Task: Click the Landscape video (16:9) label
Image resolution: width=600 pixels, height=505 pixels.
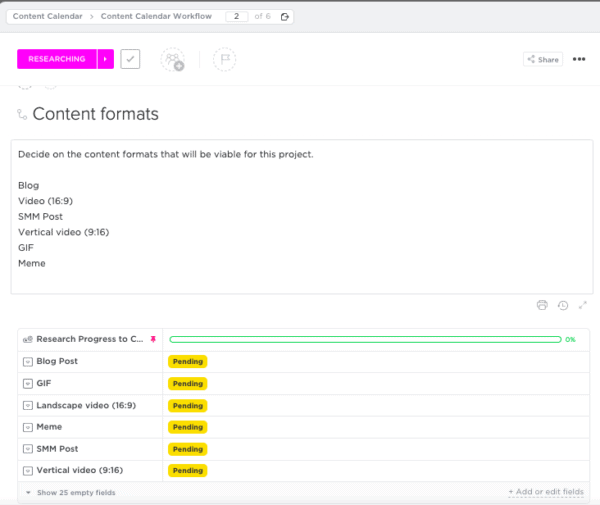Action: tap(86, 405)
